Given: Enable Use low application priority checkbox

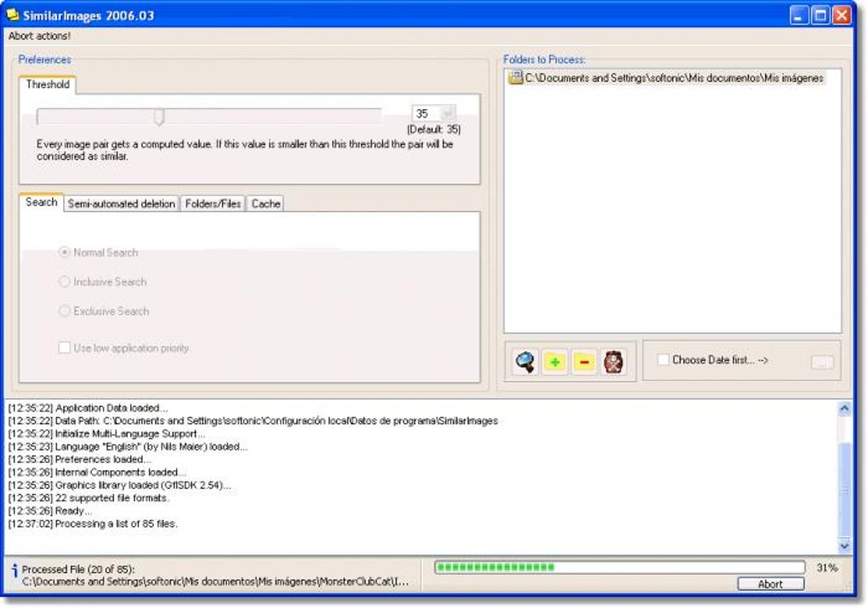Looking at the screenshot, I should point(64,347).
